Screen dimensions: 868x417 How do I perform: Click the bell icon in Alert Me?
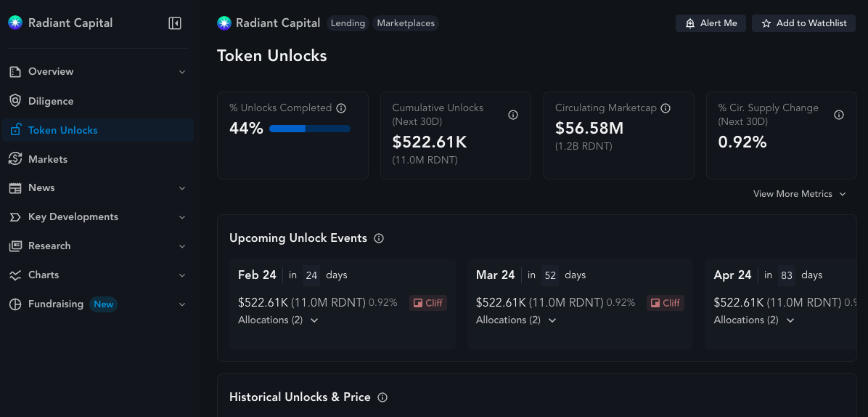pyautogui.click(x=689, y=23)
